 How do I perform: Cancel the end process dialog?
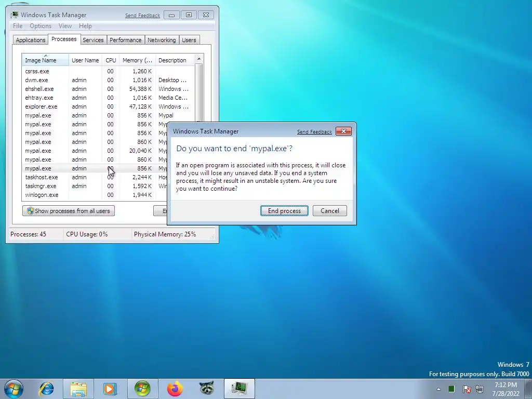(x=330, y=211)
